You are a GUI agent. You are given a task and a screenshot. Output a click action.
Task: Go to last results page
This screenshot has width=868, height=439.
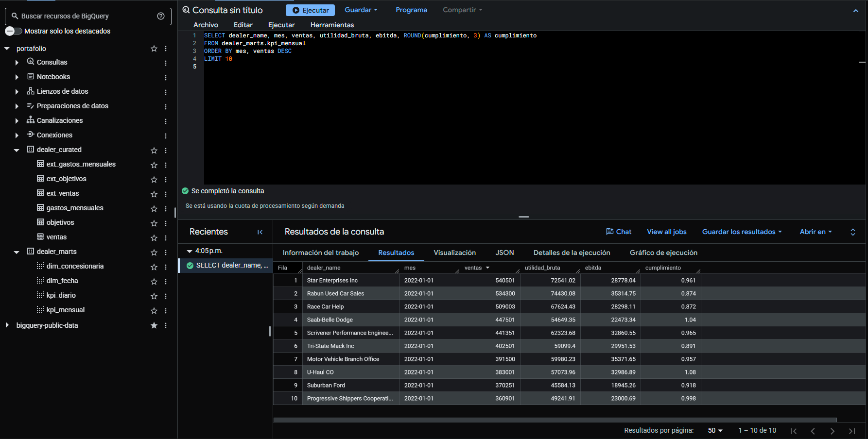(852, 431)
